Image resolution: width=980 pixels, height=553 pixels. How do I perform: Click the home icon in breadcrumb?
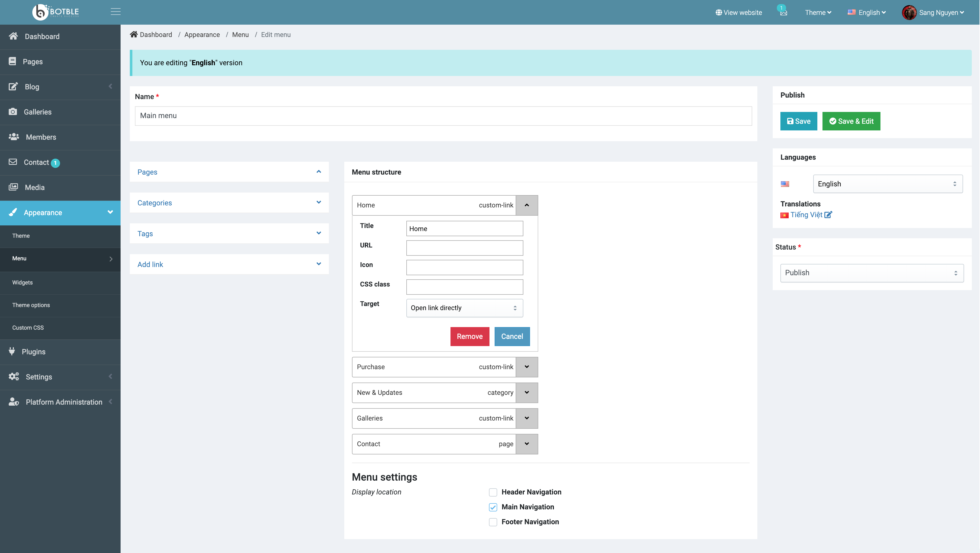[134, 34]
